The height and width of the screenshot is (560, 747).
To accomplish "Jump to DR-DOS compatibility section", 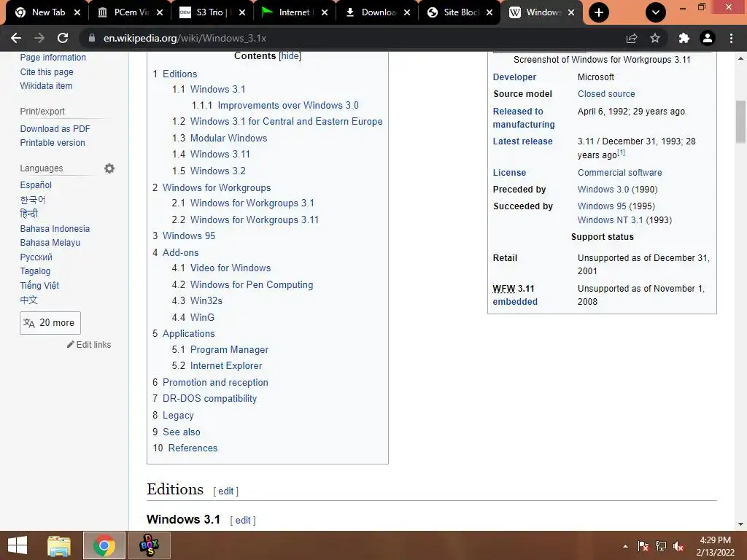I will 209,399.
